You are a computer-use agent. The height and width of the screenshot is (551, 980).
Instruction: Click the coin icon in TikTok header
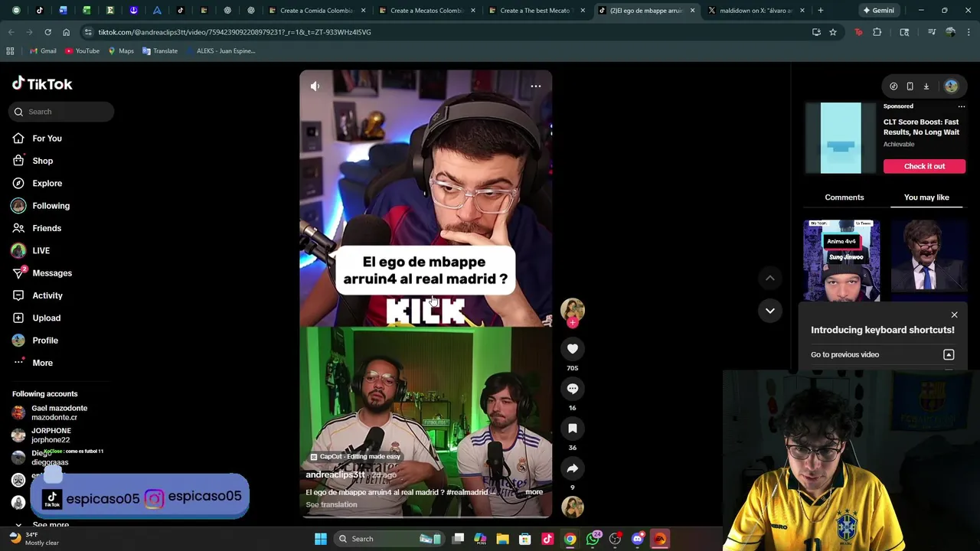coord(893,86)
